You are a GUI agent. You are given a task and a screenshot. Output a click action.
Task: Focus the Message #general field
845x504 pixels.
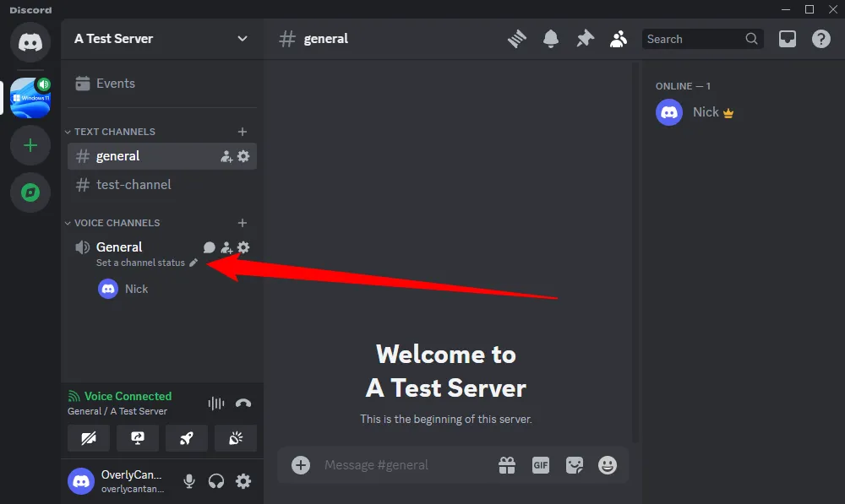click(x=404, y=465)
